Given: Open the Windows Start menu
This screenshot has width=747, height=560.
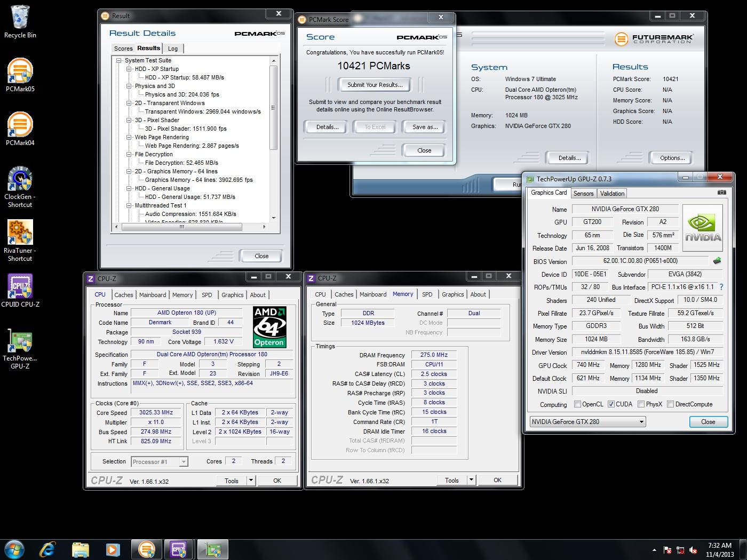Looking at the screenshot, I should (14, 549).
